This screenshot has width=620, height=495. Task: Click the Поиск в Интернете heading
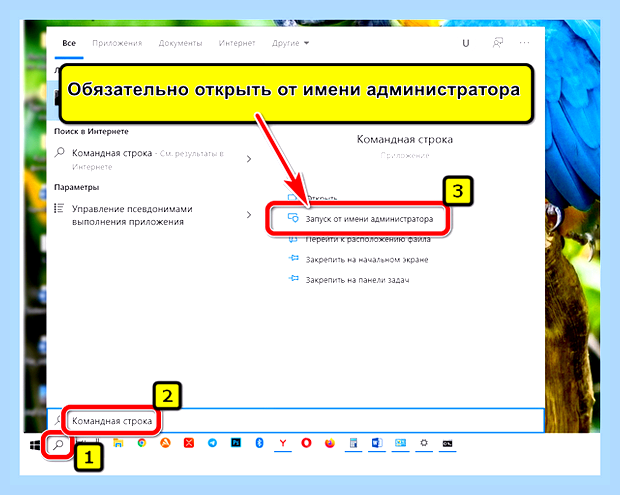tap(91, 132)
